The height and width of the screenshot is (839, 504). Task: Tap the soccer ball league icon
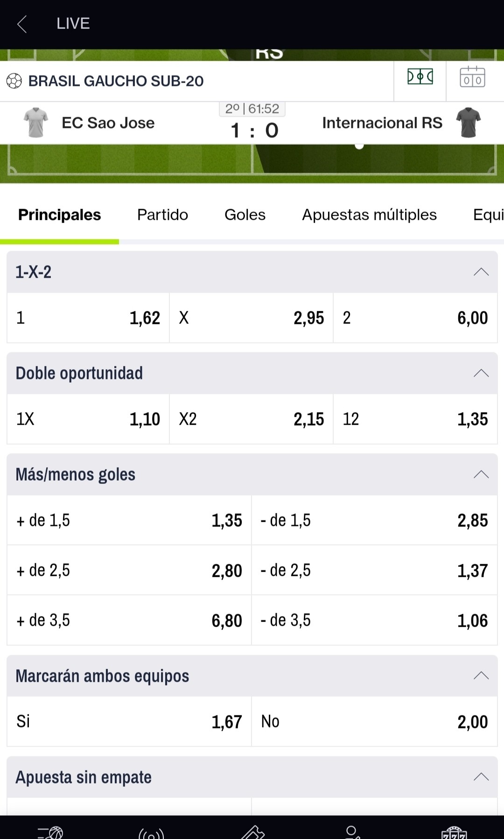tap(14, 81)
